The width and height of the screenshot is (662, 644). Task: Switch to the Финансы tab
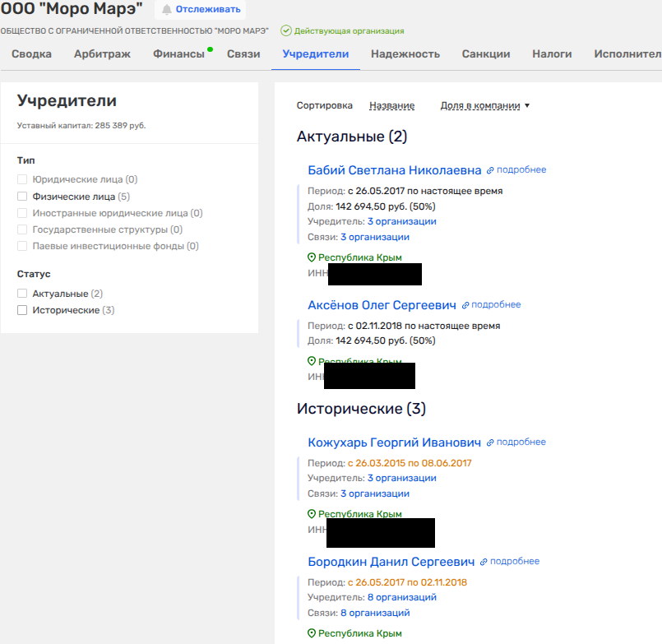click(x=178, y=54)
